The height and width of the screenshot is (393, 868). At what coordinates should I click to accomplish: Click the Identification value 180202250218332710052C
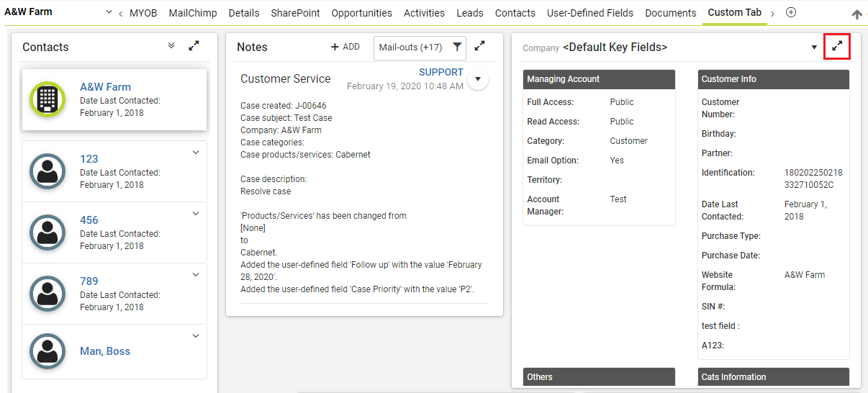point(813,179)
